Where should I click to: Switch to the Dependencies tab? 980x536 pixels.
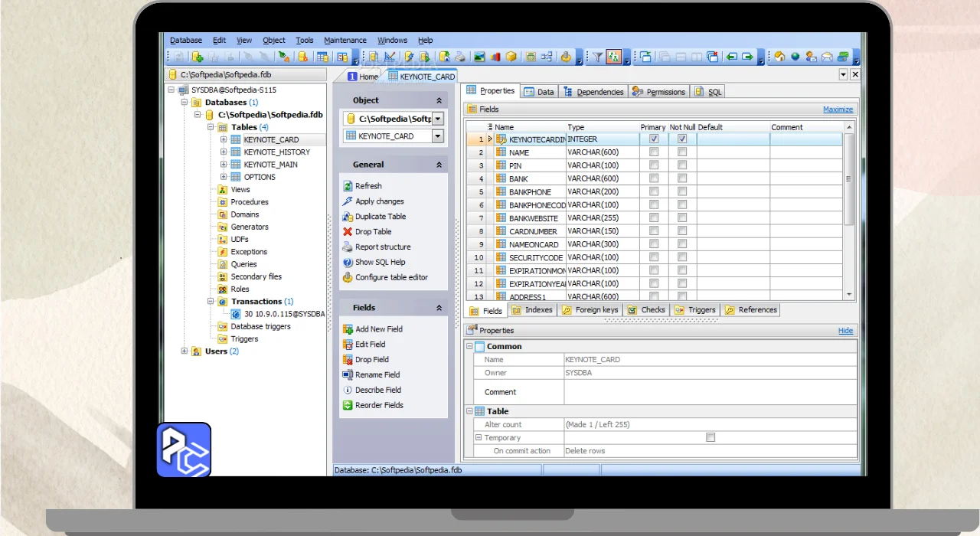tap(594, 92)
